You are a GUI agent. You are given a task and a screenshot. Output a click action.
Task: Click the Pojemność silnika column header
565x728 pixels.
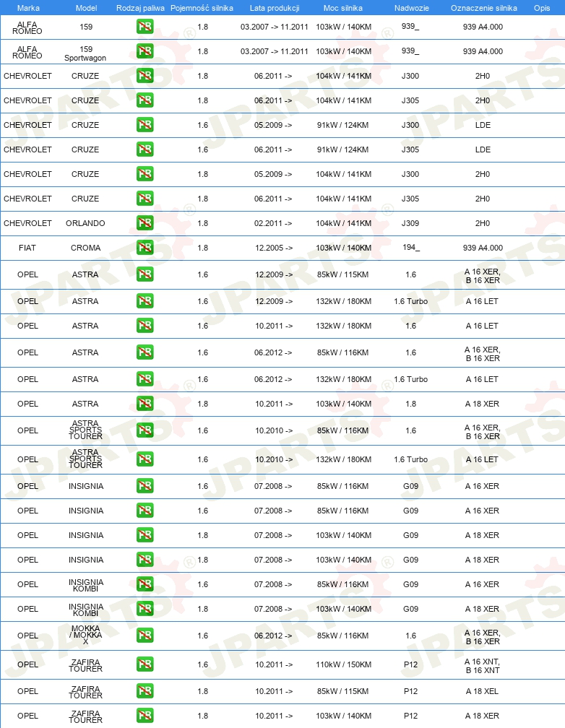click(x=202, y=8)
